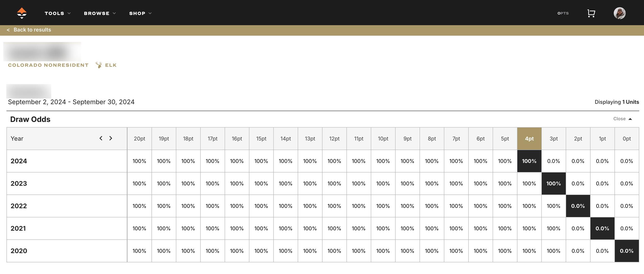
Task: Select the 2024 year row
Action: click(19, 161)
